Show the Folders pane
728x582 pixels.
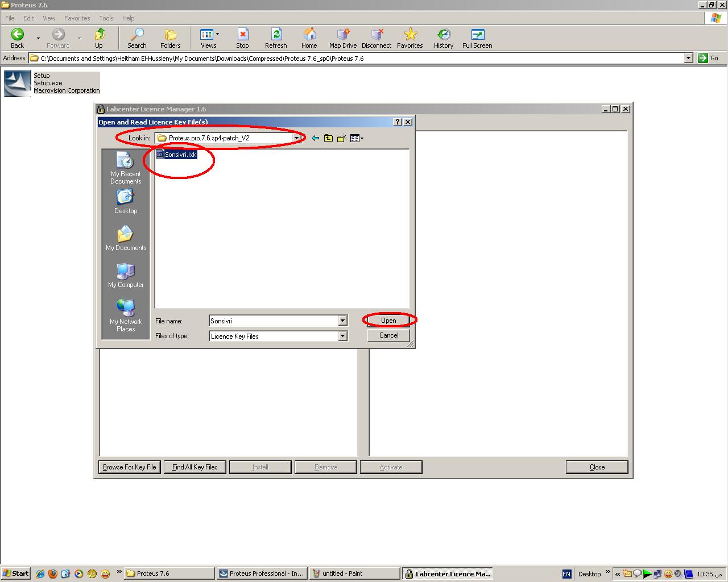tap(170, 38)
